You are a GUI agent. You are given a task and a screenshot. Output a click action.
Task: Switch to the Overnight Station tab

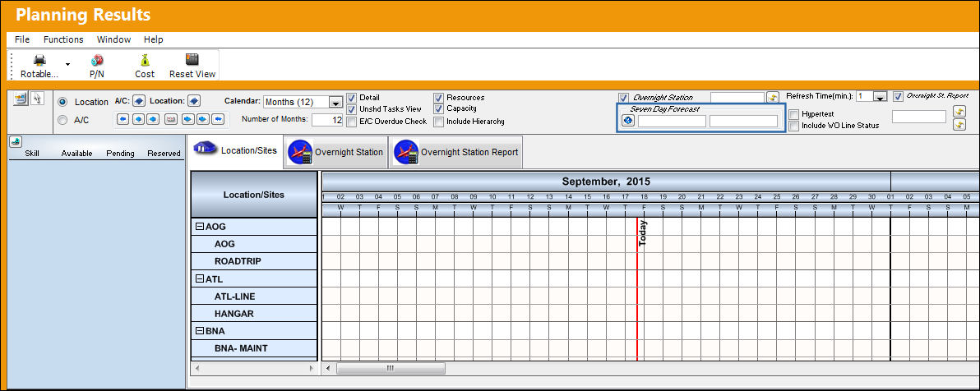[x=335, y=153]
